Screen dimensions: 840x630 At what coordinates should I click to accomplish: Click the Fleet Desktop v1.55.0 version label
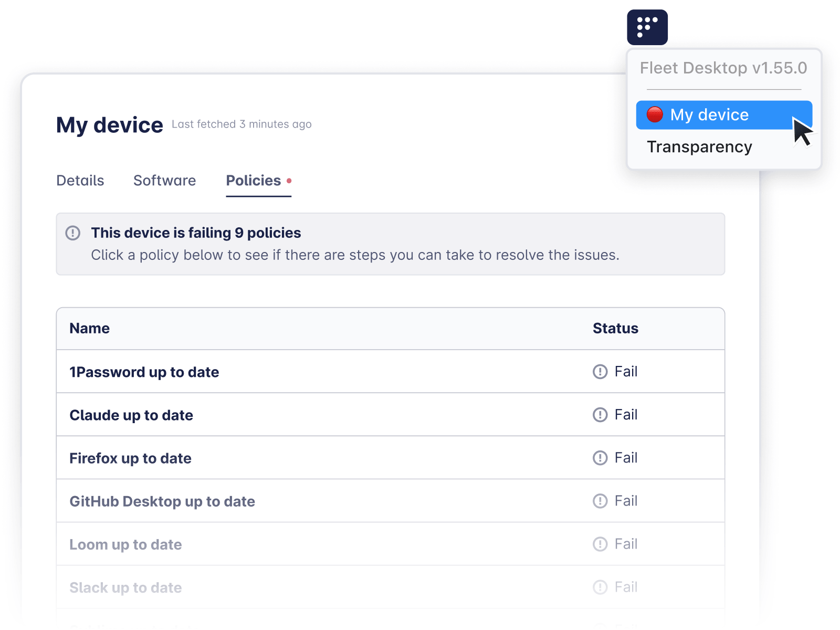tap(723, 68)
